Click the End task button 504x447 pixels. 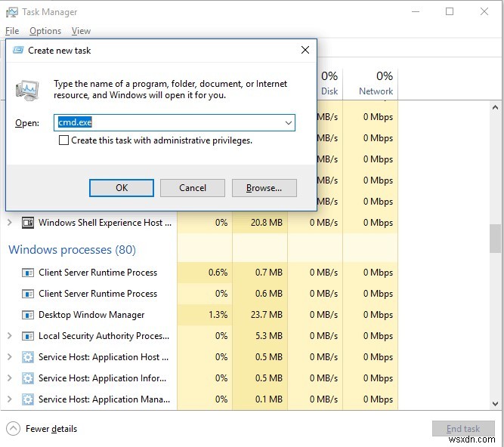[x=463, y=429]
